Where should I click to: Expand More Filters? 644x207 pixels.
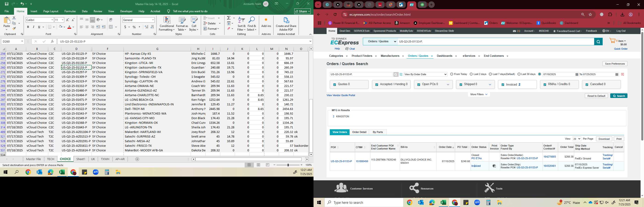click(479, 95)
